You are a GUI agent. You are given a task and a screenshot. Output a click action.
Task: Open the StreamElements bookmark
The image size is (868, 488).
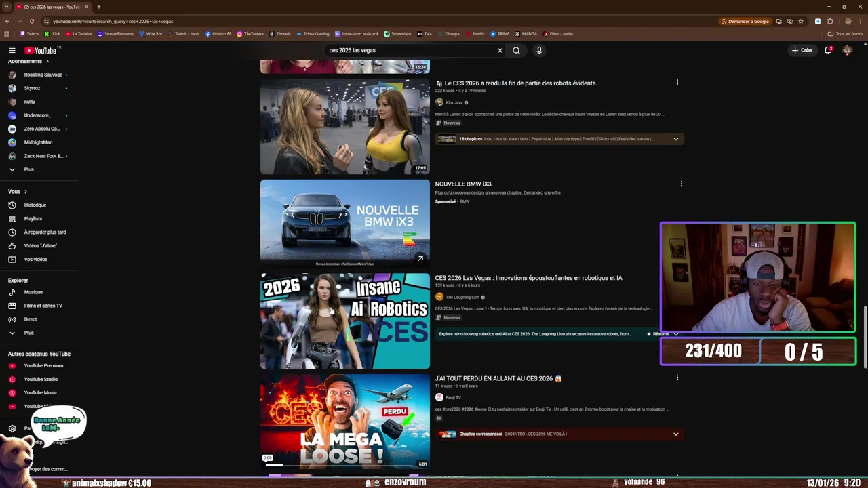(x=116, y=34)
